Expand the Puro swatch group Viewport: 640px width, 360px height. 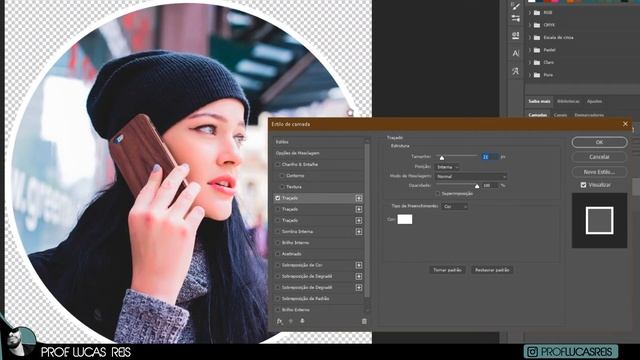tap(530, 75)
